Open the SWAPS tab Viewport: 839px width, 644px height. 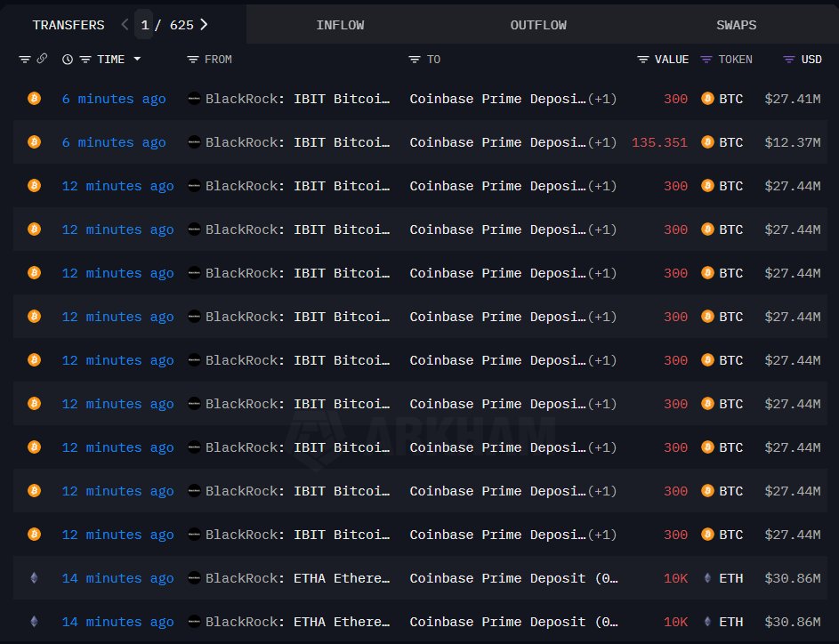pyautogui.click(x=736, y=25)
